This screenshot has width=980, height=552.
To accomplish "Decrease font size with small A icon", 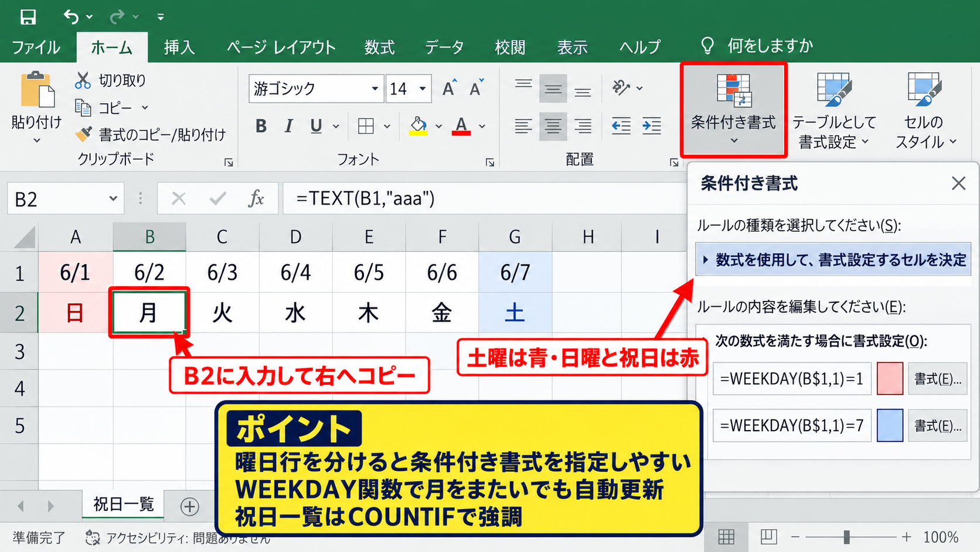I will (477, 88).
